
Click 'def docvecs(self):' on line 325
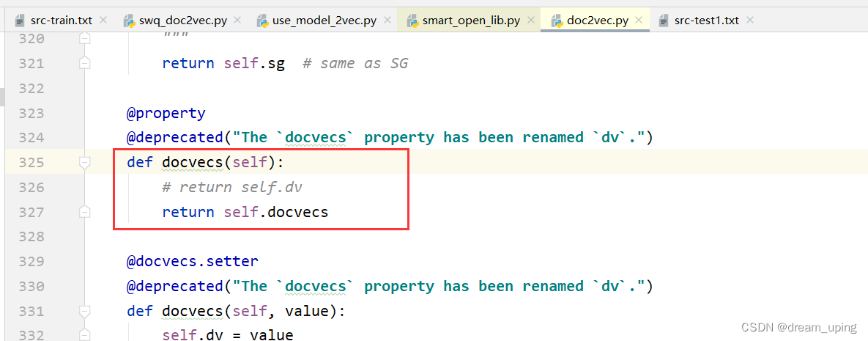pyautogui.click(x=205, y=163)
